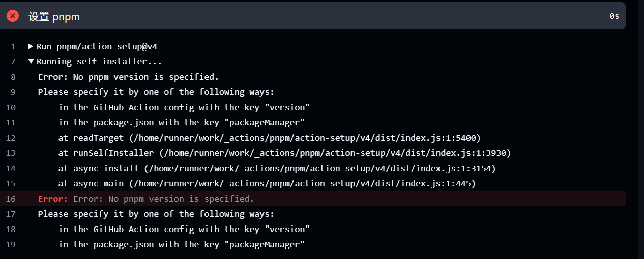Collapse the "设置 pnpm" step header
The width and height of the screenshot is (644, 259).
(54, 16)
